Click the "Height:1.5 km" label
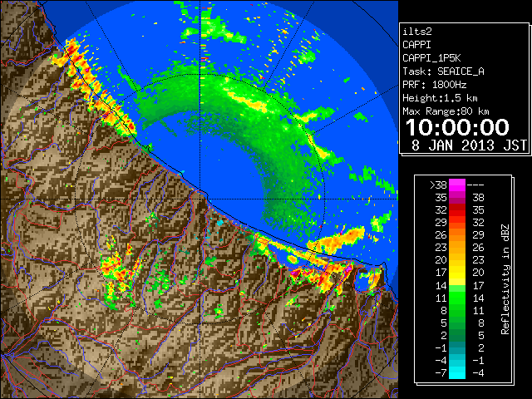Viewport: 532px width, 399px height. click(x=440, y=98)
